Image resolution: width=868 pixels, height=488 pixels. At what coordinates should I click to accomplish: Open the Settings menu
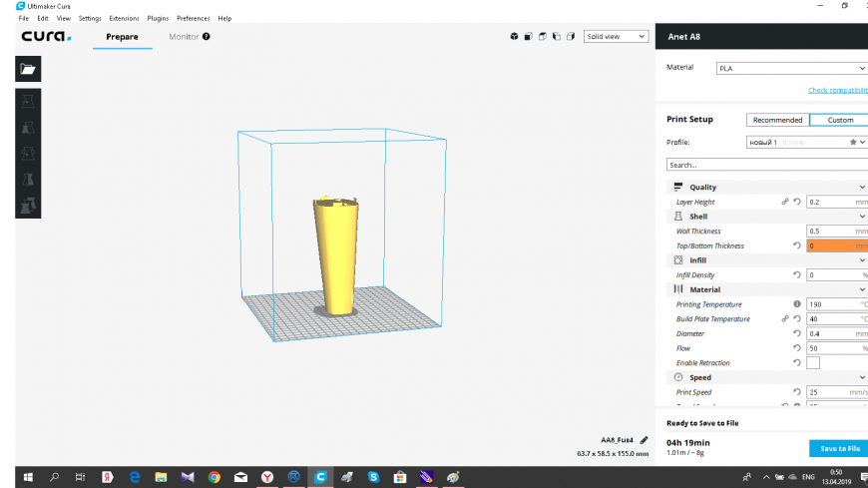pos(90,18)
